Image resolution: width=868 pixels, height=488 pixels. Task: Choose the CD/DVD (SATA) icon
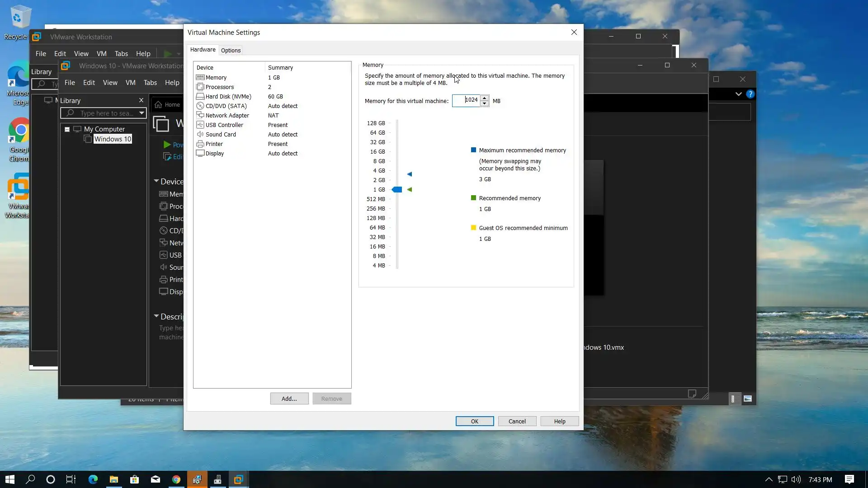click(x=200, y=106)
